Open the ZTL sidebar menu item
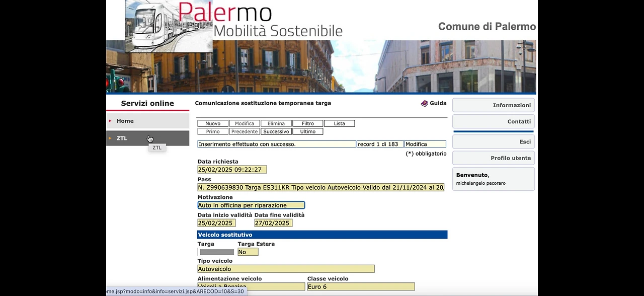This screenshot has height=296, width=644. coord(147,138)
